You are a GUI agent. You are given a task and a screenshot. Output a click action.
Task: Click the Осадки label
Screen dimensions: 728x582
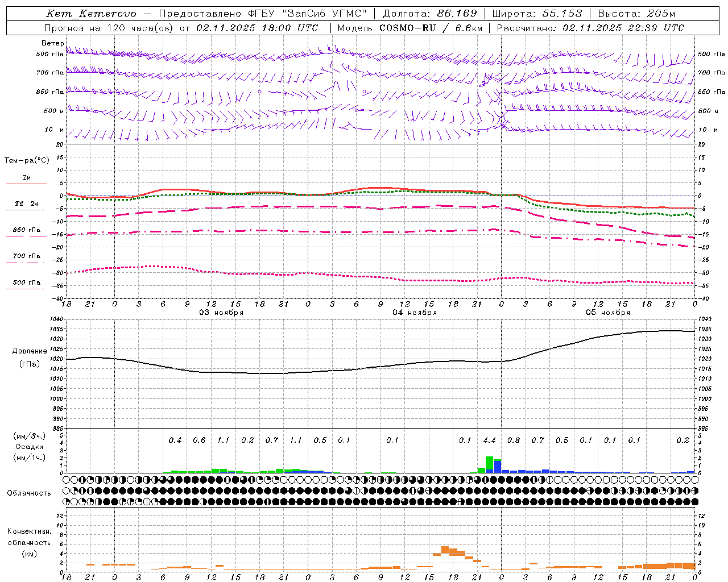coord(29,447)
